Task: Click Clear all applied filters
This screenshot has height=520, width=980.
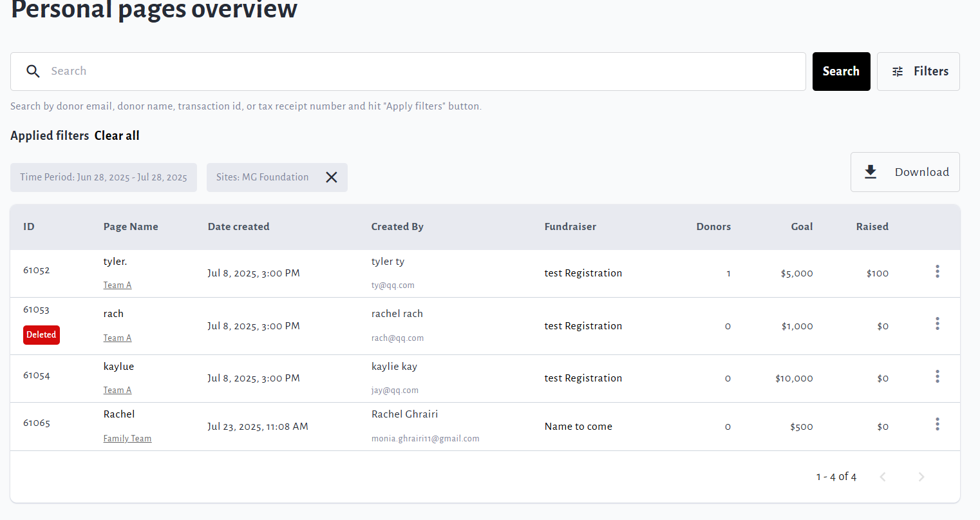Action: 117,136
